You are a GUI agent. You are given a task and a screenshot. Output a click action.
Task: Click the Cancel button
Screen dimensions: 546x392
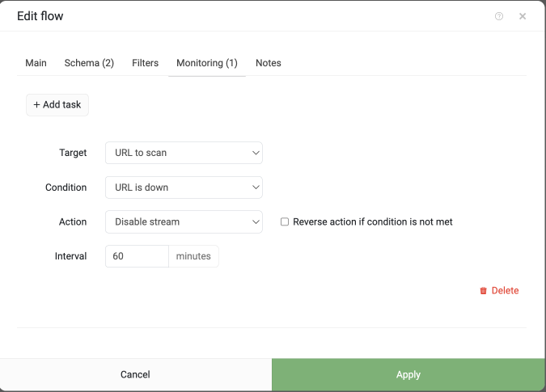click(135, 374)
